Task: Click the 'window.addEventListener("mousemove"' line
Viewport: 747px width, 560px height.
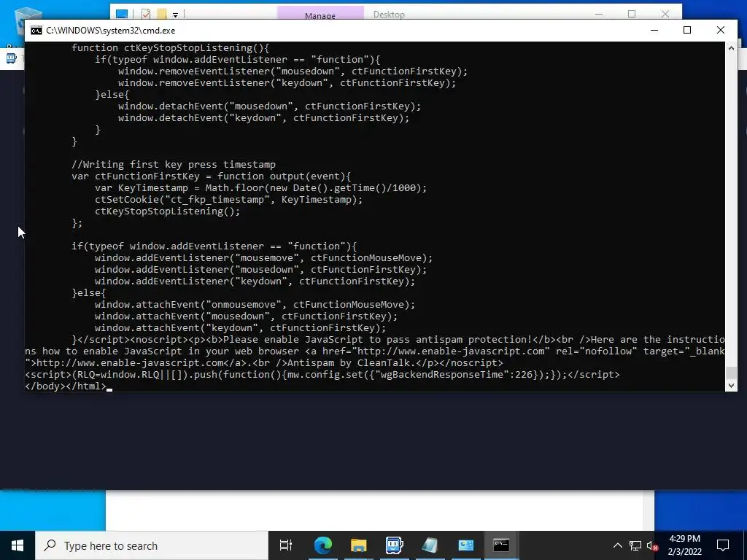Action: [x=263, y=257]
